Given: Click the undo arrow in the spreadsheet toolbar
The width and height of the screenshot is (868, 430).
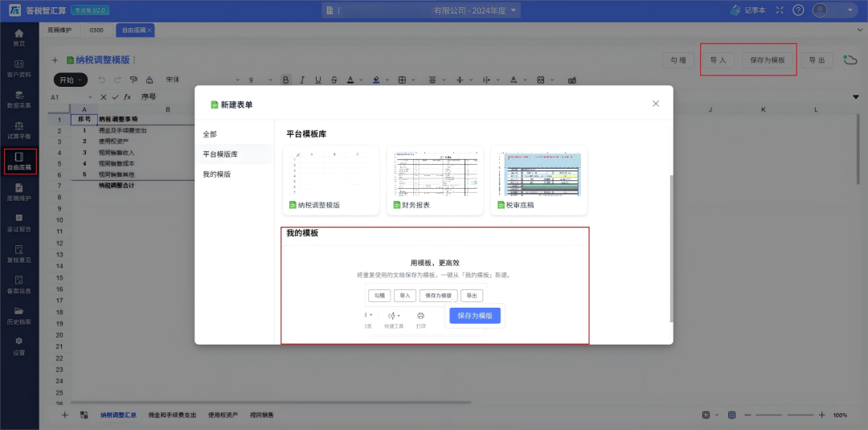Looking at the screenshot, I should pyautogui.click(x=101, y=80).
